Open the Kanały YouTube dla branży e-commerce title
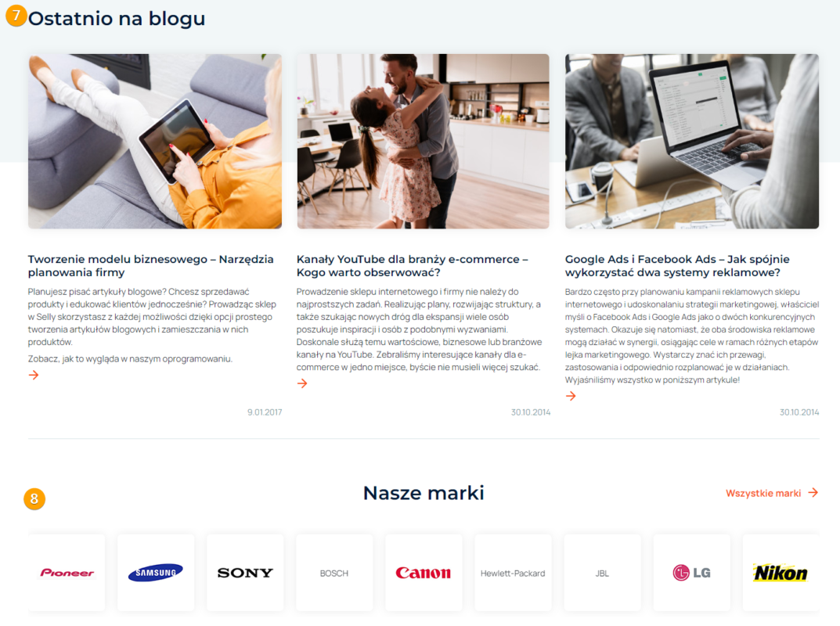The image size is (840, 626). (413, 265)
